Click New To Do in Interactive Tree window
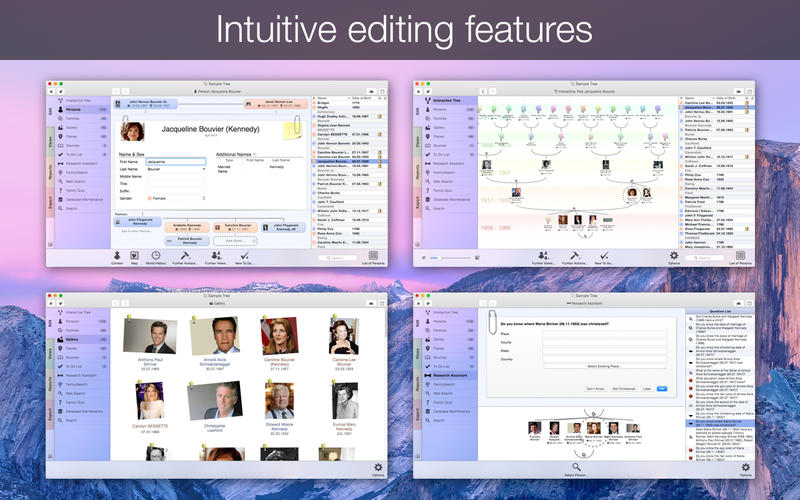The image size is (800, 500). click(x=604, y=257)
